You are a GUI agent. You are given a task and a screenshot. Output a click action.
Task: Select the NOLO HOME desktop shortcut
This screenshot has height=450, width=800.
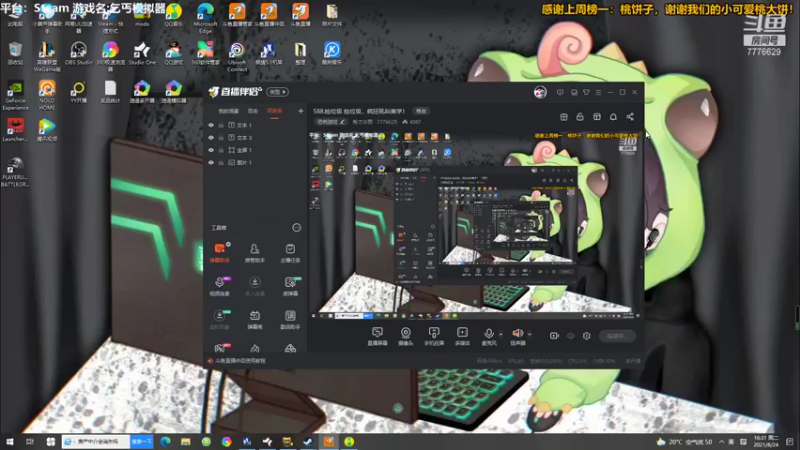[x=47, y=95]
